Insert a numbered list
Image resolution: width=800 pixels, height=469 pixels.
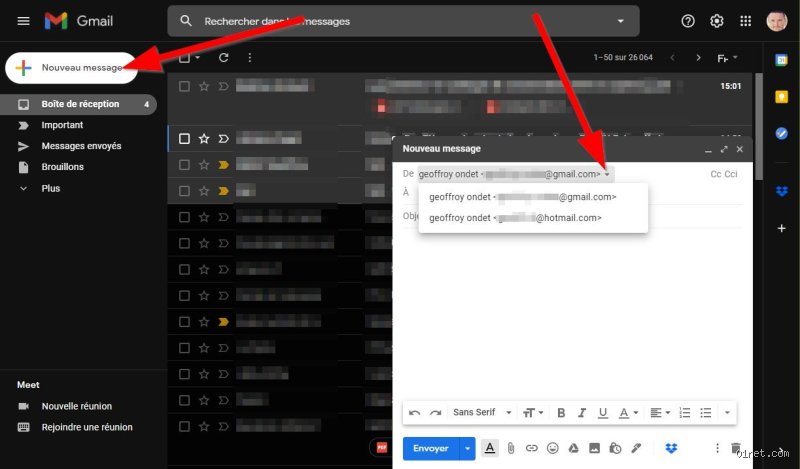tap(685, 412)
